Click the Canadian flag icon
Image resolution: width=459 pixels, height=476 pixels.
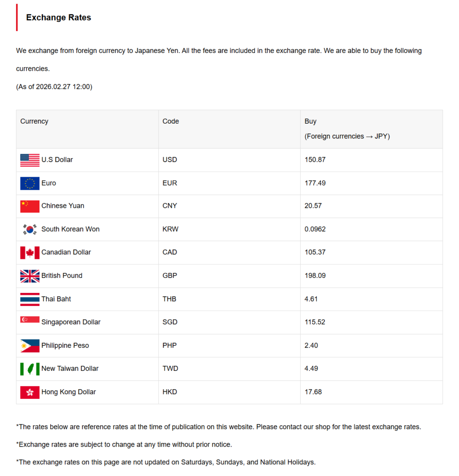(x=30, y=252)
